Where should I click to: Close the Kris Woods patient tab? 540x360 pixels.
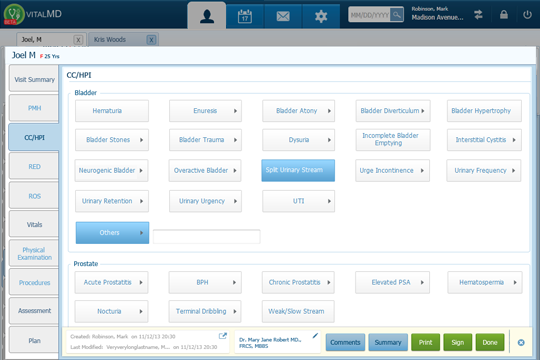[151, 40]
